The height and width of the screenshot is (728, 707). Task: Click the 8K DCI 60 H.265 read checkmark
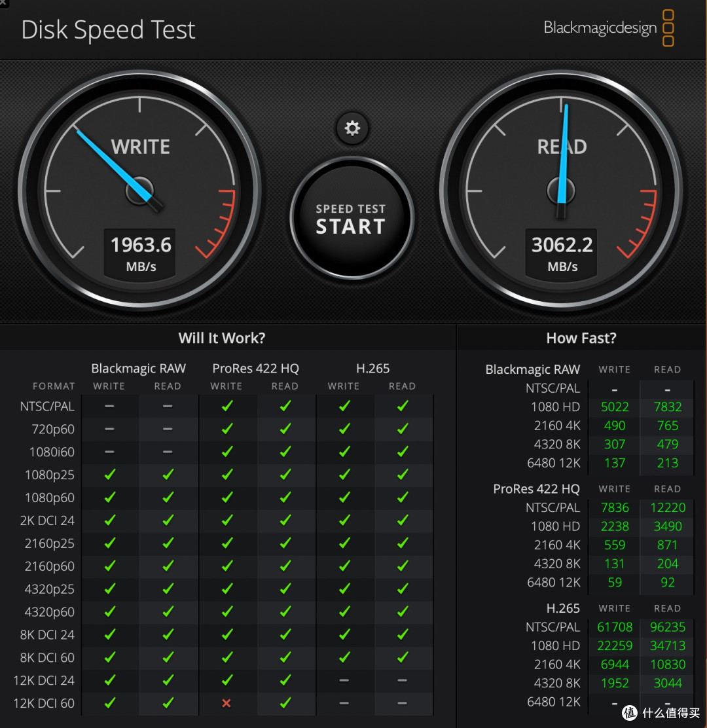(403, 657)
